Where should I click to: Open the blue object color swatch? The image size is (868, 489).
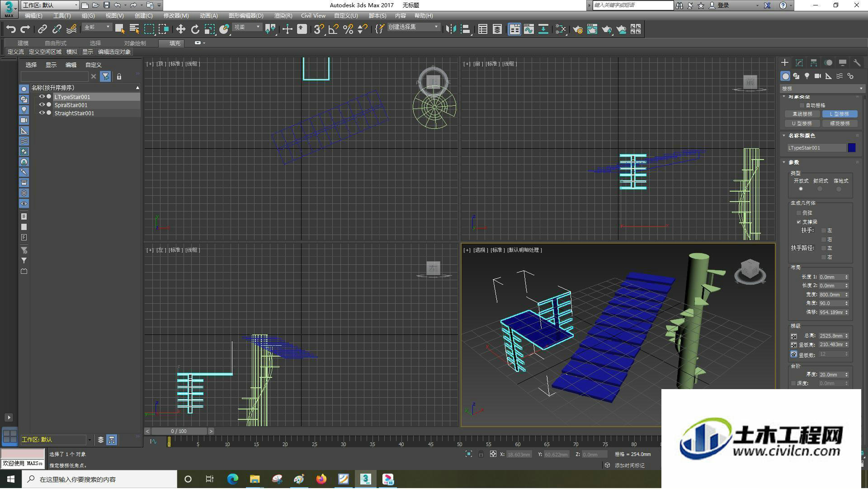pos(852,148)
